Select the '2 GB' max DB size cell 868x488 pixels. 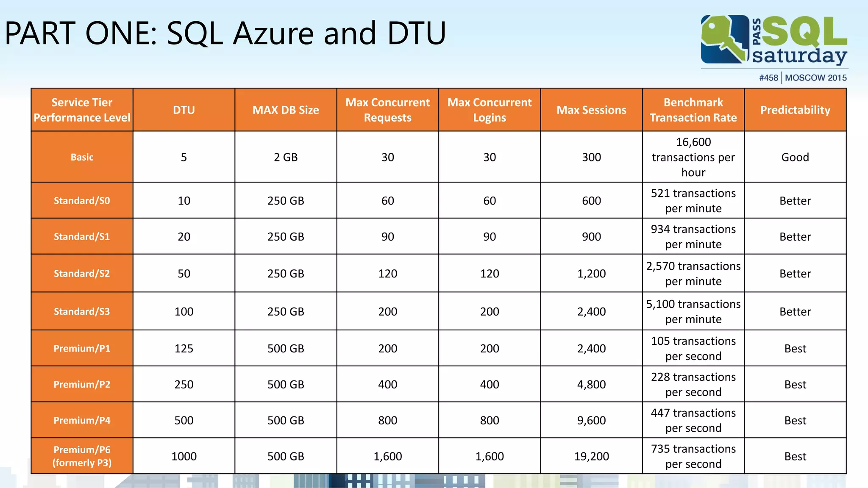click(286, 157)
